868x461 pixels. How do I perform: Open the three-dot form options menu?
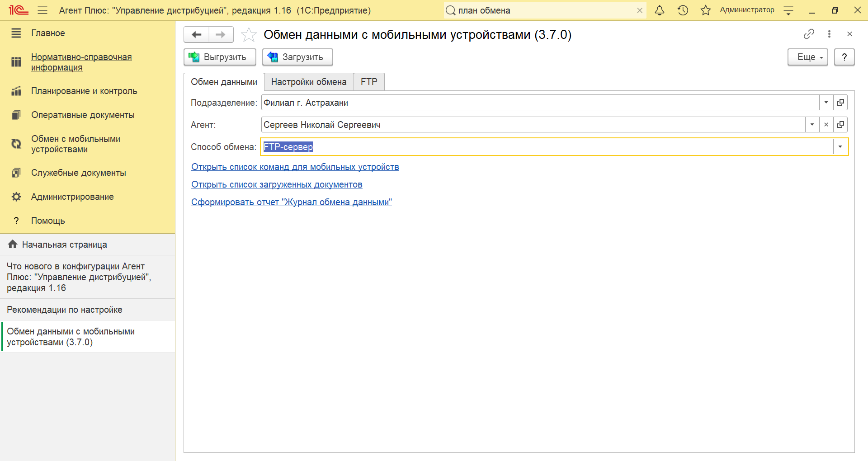click(829, 34)
